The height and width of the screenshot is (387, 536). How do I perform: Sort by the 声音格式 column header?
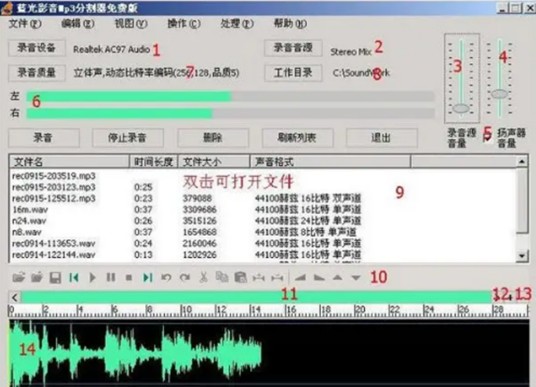coord(330,161)
